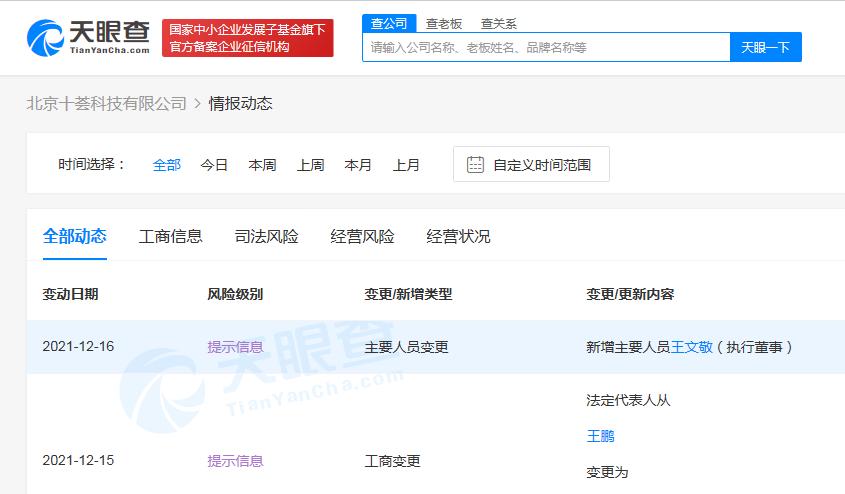Click 变更/更新内容 column header
The image size is (845, 494).
pos(630,294)
